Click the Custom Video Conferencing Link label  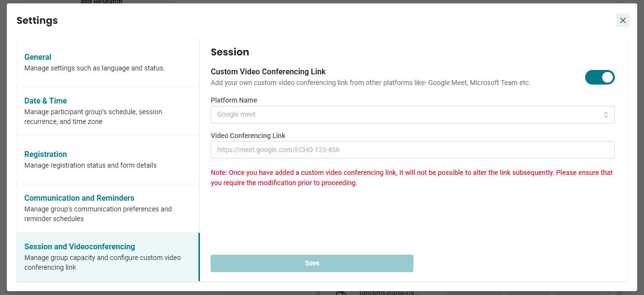point(268,72)
